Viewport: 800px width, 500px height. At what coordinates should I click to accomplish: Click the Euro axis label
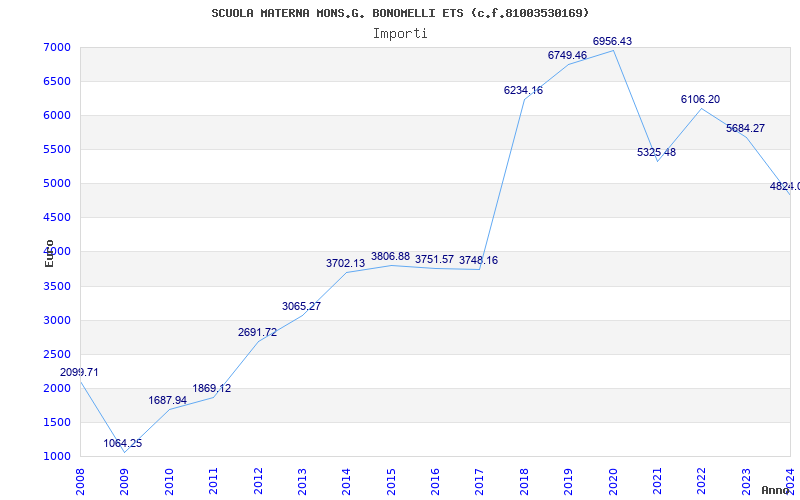pos(49,253)
